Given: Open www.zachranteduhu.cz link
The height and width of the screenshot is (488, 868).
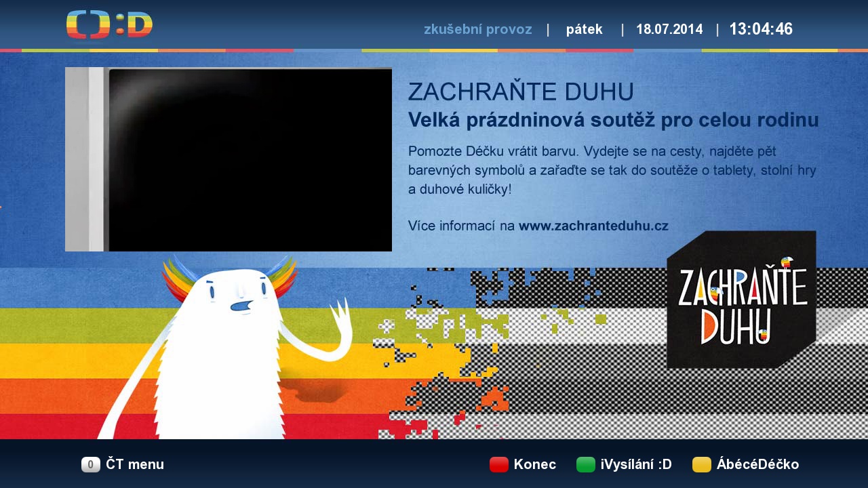Looking at the screenshot, I should pos(593,226).
